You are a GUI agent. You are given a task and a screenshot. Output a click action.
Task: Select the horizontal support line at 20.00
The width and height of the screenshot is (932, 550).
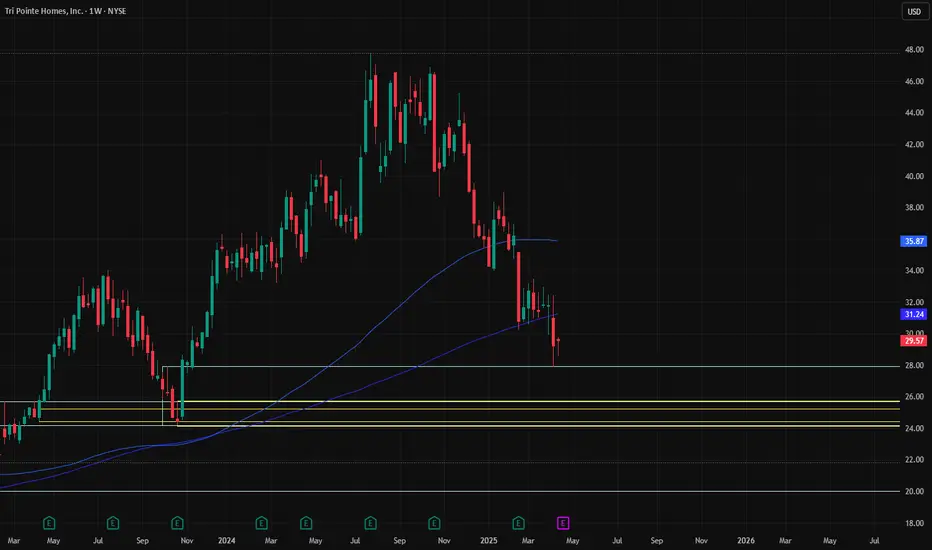click(449, 491)
